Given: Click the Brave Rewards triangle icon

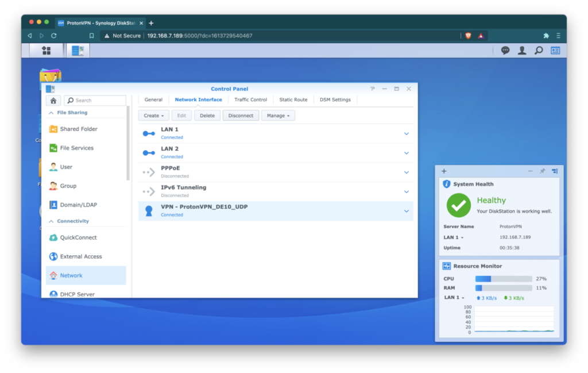Looking at the screenshot, I should pos(481,36).
